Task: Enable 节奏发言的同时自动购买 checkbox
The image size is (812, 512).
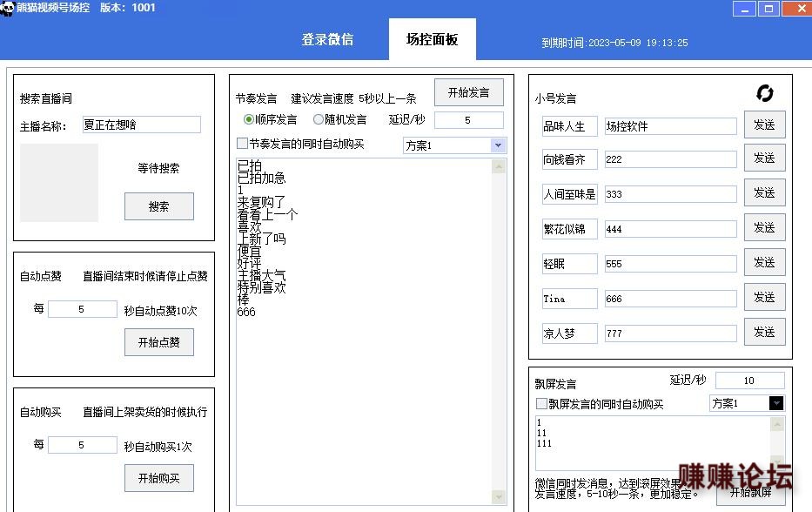Action: pos(242,144)
